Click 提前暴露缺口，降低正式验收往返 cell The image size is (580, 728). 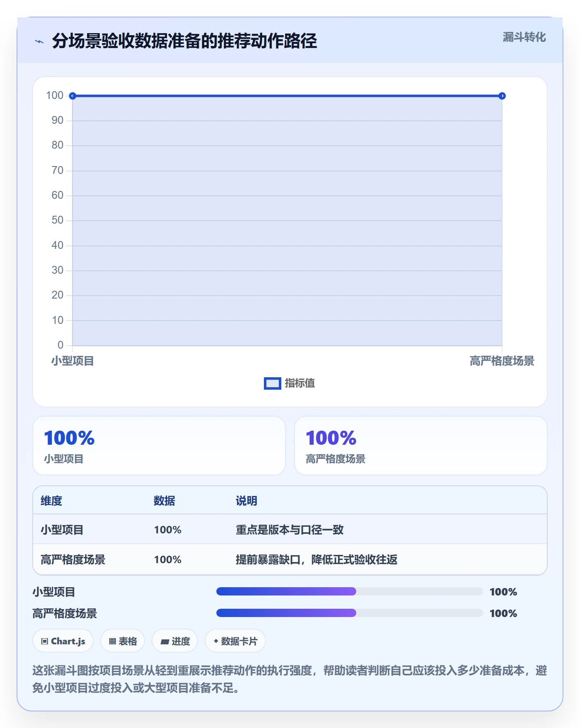click(x=317, y=559)
